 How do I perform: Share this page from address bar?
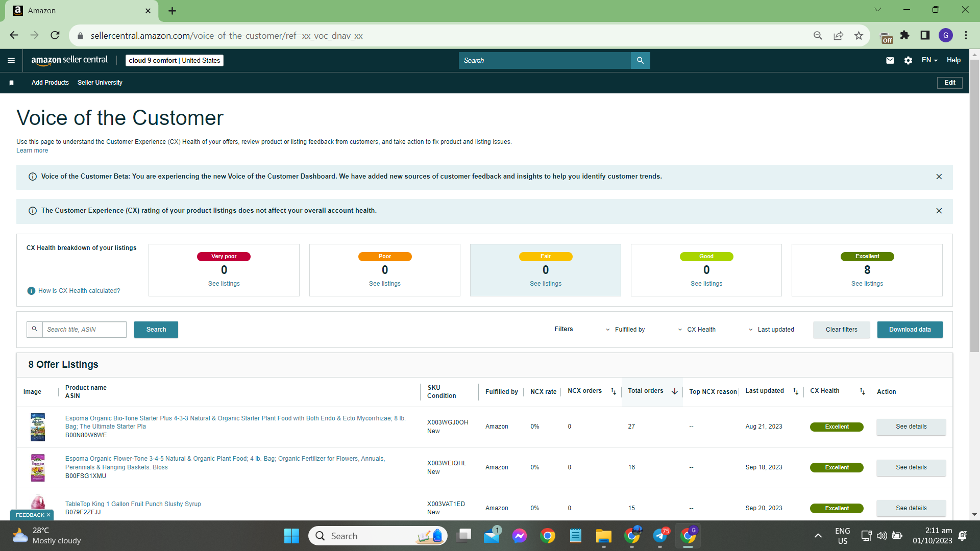click(838, 35)
